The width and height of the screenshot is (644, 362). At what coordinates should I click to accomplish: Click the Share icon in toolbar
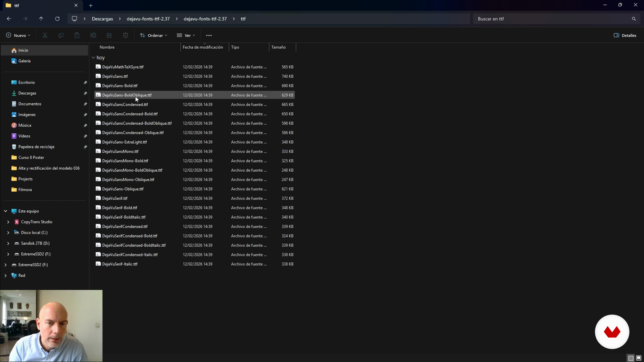click(x=109, y=36)
